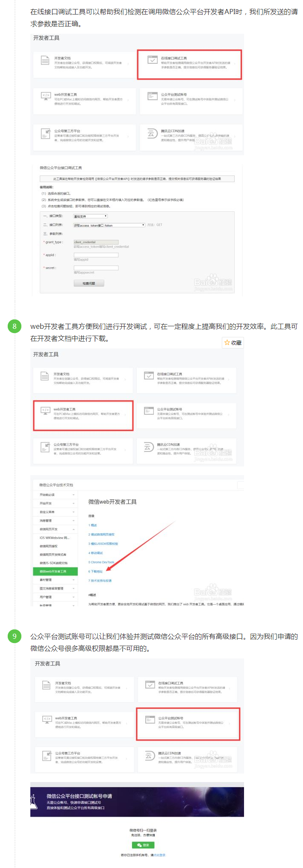Image resolution: width=303 pixels, height=868 pixels.
Task: Click 公众号第三方平台 icon in step 8 panel
Action: 45,447
